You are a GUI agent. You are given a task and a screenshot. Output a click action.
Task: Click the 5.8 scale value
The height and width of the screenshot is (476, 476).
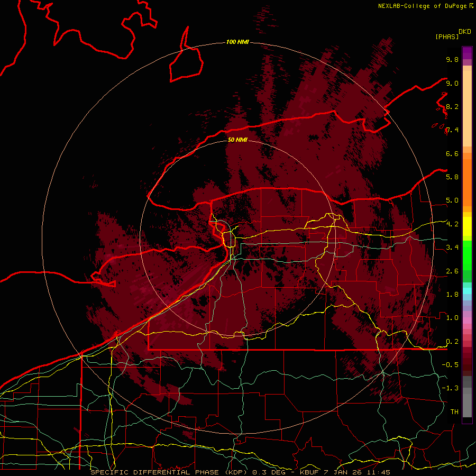pos(452,177)
